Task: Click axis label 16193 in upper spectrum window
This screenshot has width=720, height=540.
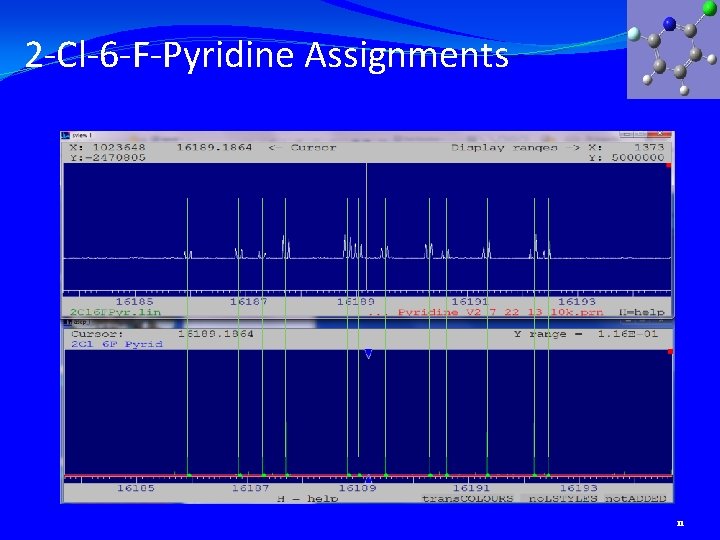Action: click(577, 302)
